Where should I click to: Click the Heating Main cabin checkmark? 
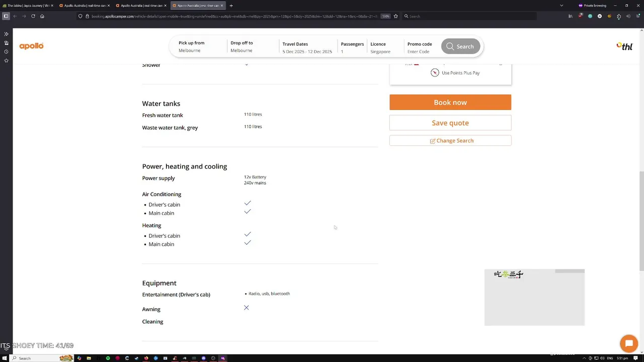point(248,243)
